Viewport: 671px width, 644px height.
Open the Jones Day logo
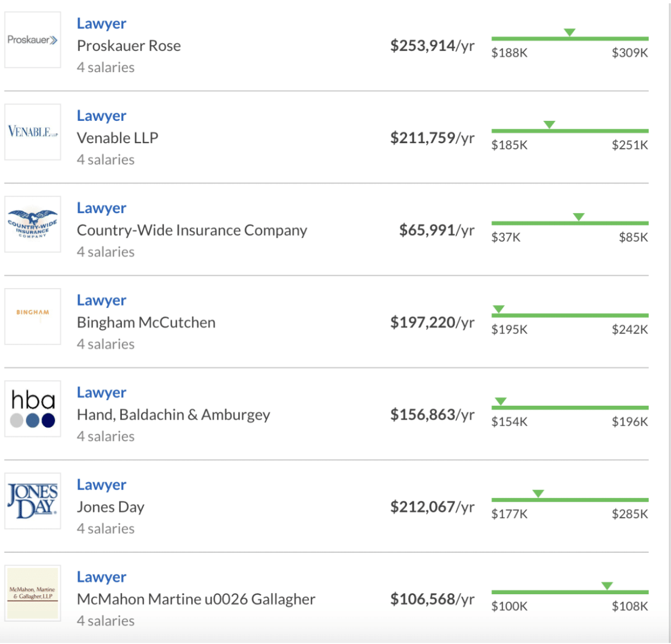[32, 501]
